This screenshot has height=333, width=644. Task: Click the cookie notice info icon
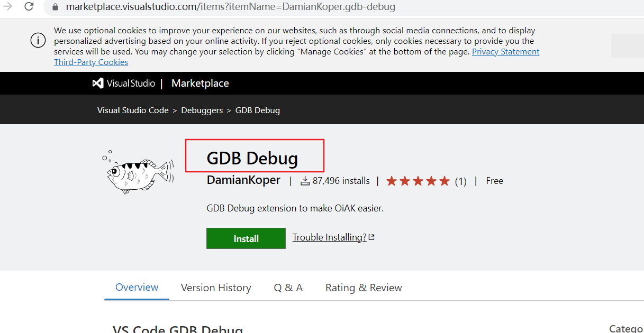pos(38,40)
